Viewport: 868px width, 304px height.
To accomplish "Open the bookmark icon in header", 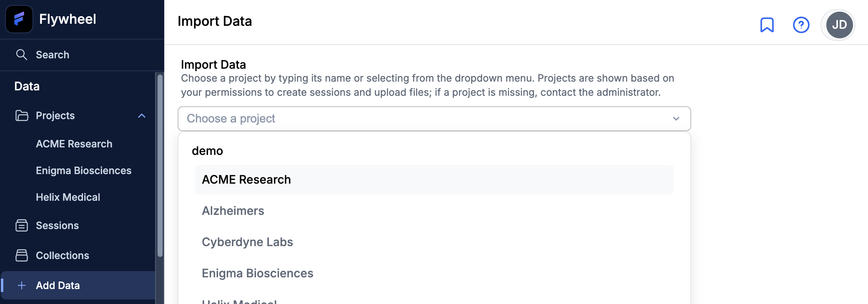I will [x=767, y=25].
